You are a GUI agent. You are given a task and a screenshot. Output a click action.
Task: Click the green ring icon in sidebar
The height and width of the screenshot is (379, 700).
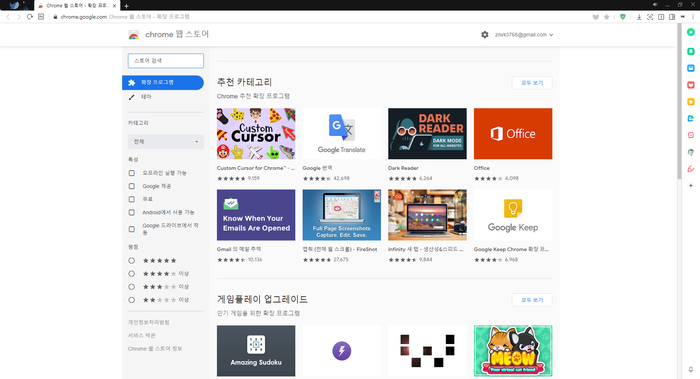tap(691, 32)
